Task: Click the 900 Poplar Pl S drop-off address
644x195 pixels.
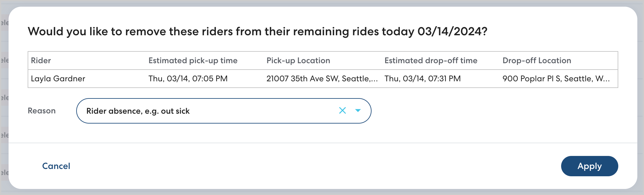Action: tap(556, 79)
